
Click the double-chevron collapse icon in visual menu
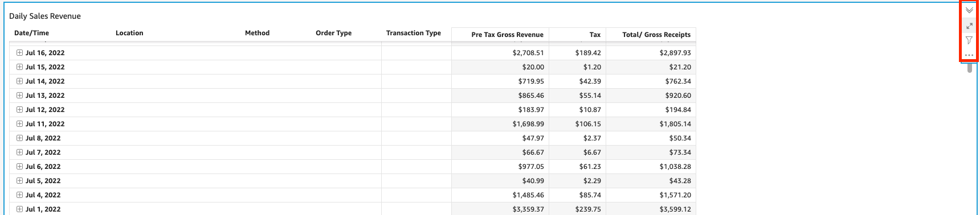(x=969, y=10)
